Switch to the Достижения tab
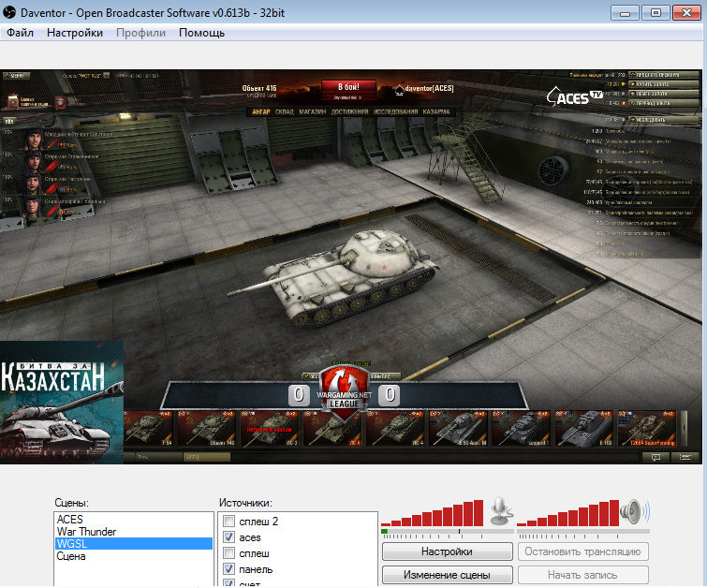Screen dimensions: 707x588 tap(349, 111)
